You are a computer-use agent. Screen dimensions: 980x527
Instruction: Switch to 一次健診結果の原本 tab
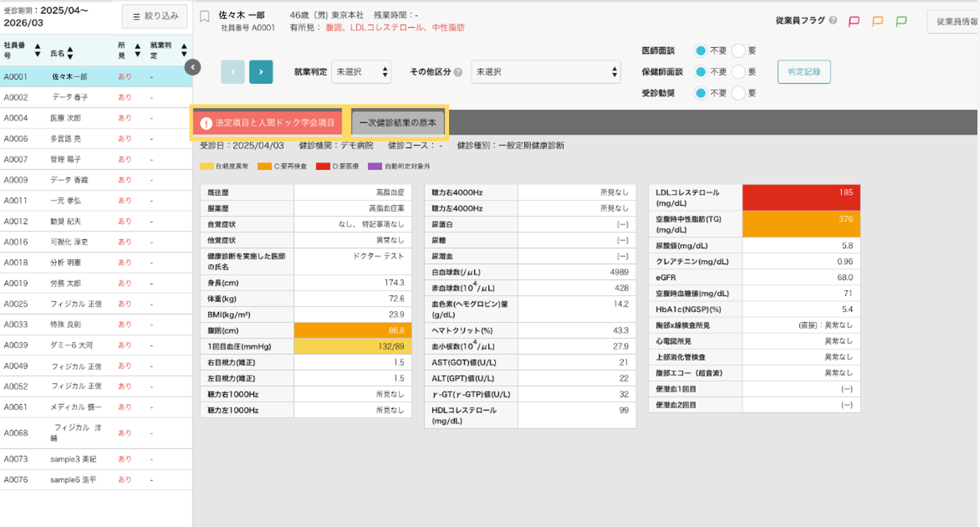click(x=398, y=122)
